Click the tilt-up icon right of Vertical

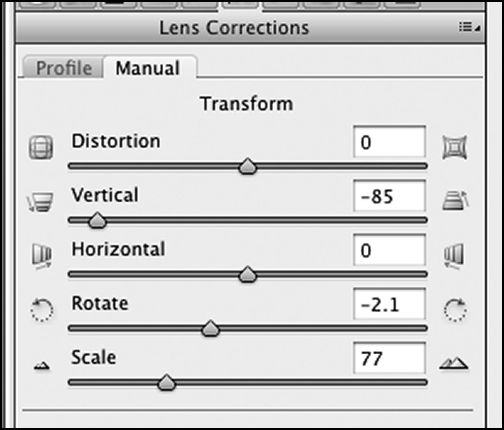click(455, 201)
